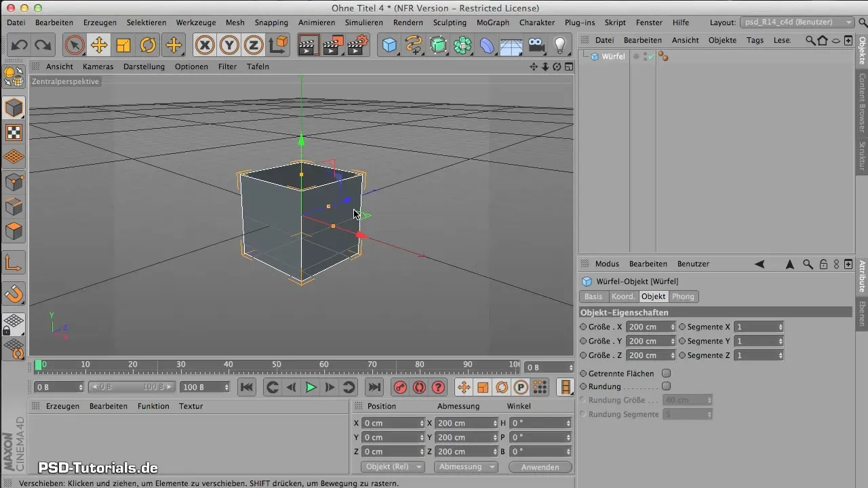Enable Getrennte Flächen checkbox
Screen dimensions: 868x488
(x=666, y=373)
